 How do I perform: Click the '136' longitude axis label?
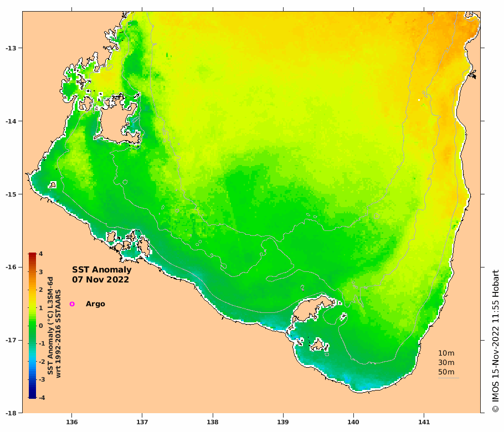click(x=71, y=422)
